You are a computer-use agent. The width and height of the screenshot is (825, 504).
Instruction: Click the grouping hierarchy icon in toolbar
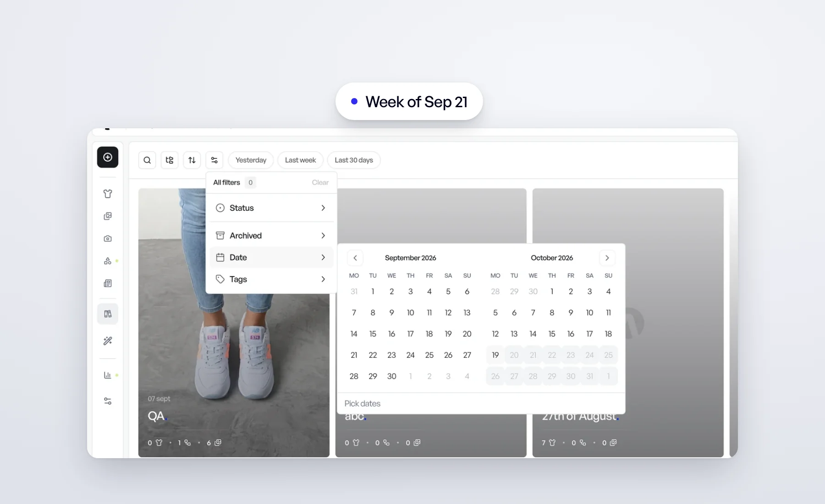170,160
